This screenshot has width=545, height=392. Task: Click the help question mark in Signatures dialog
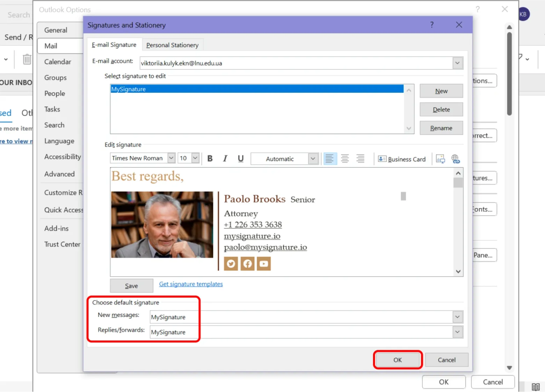432,25
